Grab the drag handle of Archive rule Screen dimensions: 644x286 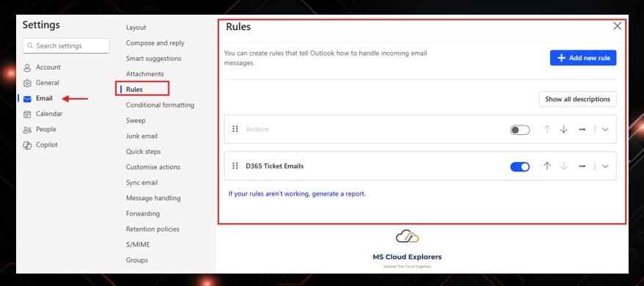click(x=235, y=129)
